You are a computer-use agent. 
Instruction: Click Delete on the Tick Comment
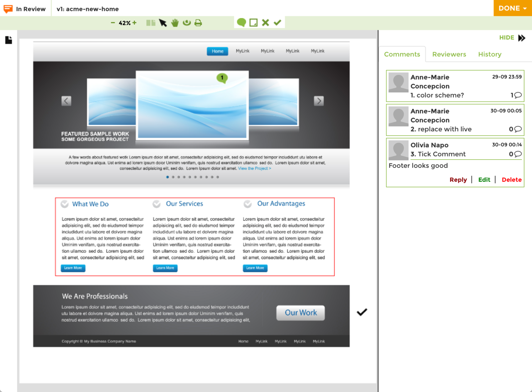click(512, 180)
